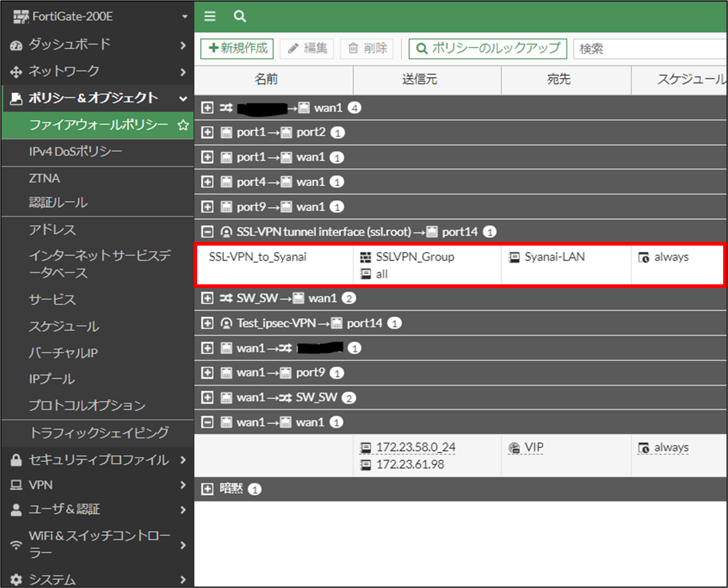Click the ポリシーのルックアップ button

coord(488,48)
